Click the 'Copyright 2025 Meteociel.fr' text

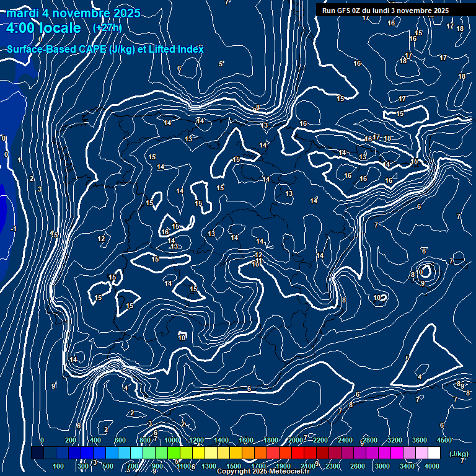(263, 471)
